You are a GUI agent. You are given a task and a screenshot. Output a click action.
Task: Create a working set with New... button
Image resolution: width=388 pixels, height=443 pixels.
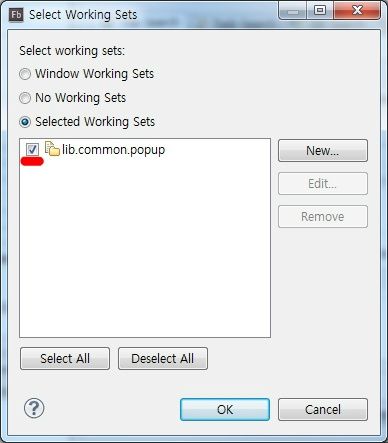323,151
